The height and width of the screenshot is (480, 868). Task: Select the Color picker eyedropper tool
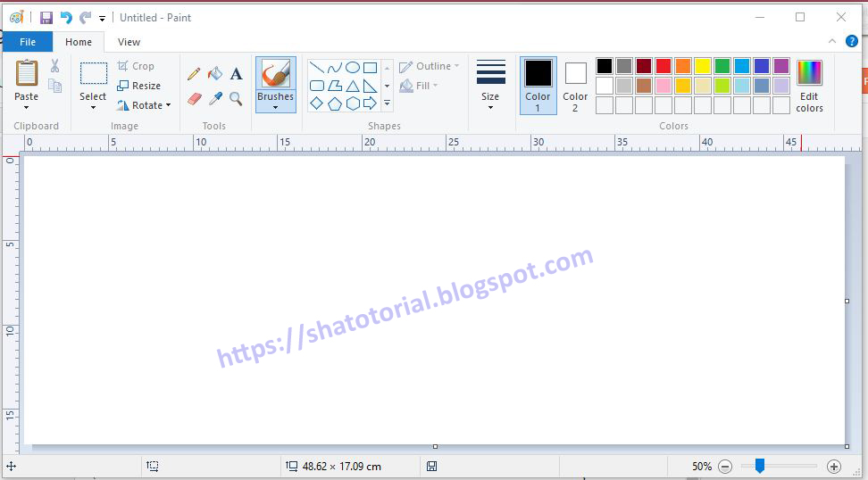tap(215, 99)
